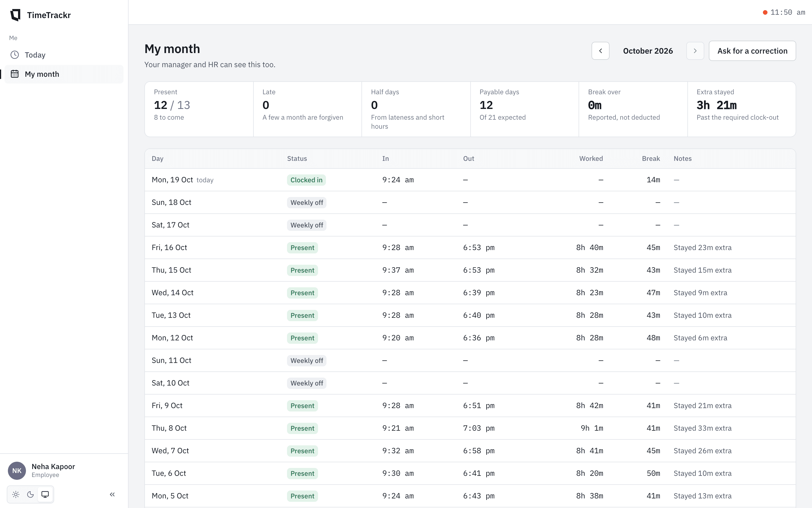Click the Present summary card value 12 / 13
This screenshot has width=812, height=508.
point(172,105)
